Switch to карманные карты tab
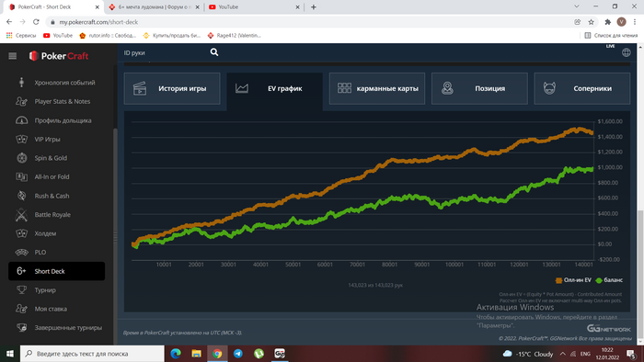The width and height of the screenshot is (644, 362). (x=377, y=88)
